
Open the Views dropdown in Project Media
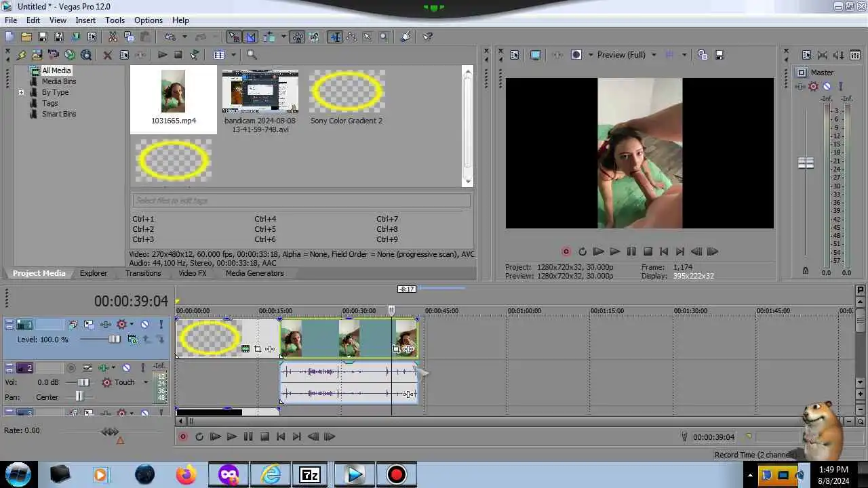coord(233,55)
